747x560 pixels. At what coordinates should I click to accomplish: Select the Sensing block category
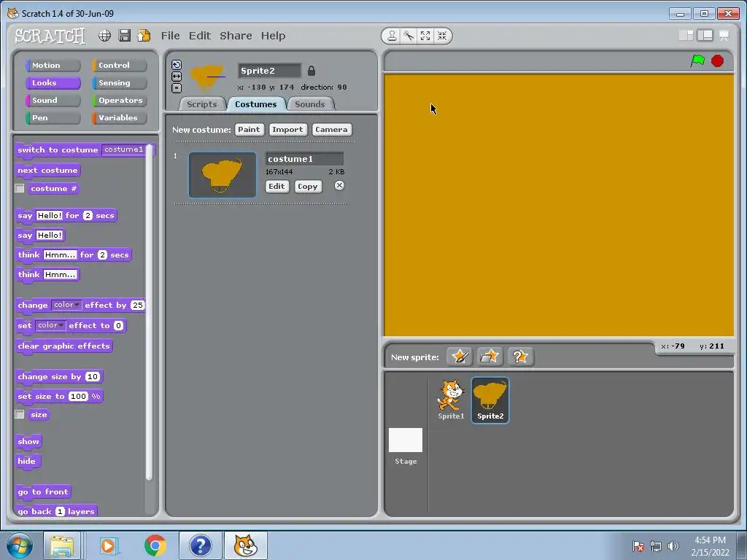119,83
